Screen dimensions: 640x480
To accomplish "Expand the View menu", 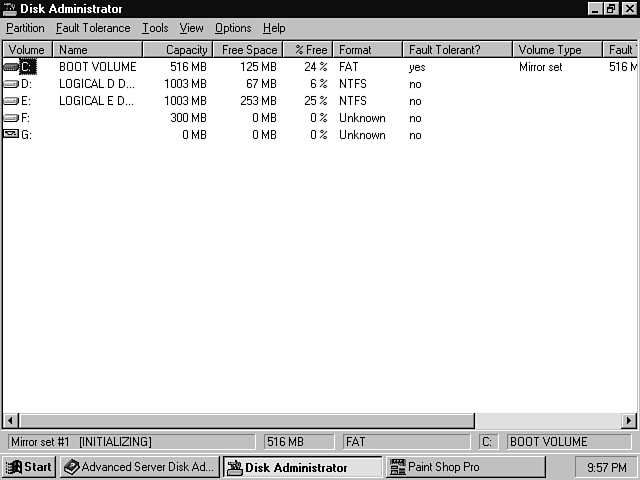I will coord(191,28).
